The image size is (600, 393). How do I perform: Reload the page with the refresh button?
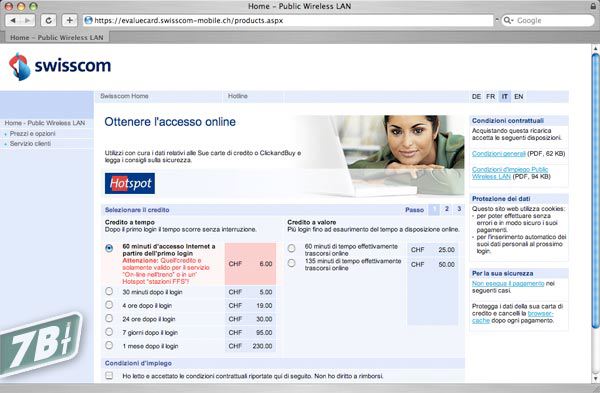coord(49,20)
